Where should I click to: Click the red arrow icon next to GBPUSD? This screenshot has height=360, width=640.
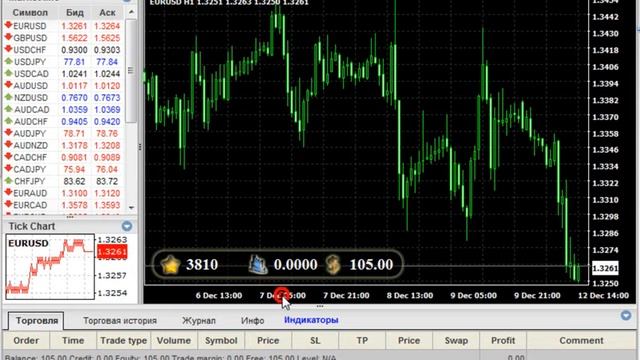tap(8, 38)
